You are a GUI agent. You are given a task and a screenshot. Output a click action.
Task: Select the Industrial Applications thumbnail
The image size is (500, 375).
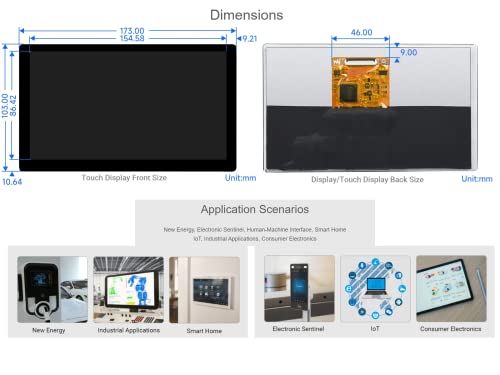[x=128, y=290]
